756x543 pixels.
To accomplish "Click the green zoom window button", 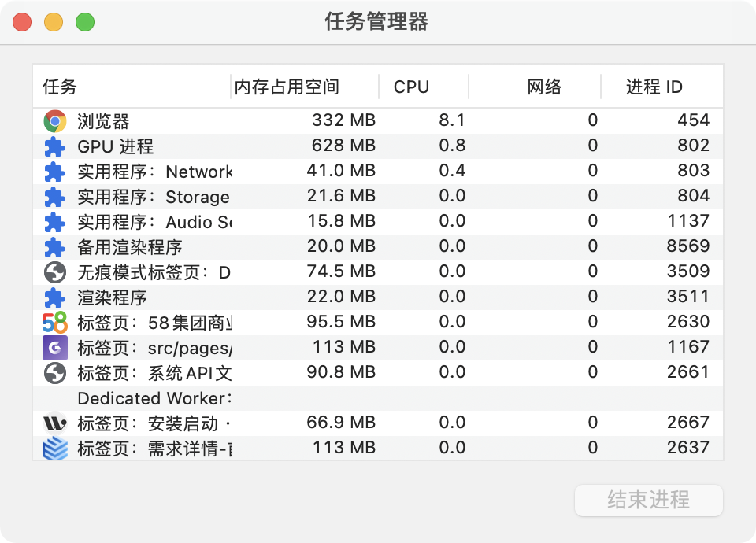I will [x=85, y=22].
